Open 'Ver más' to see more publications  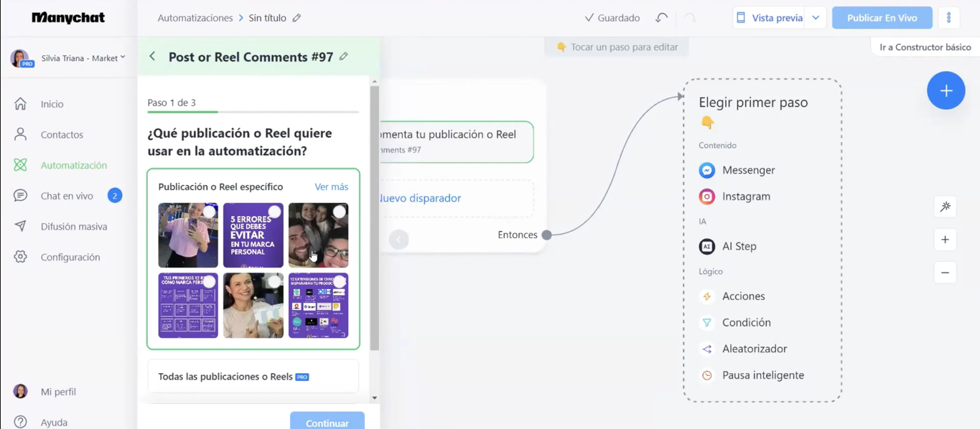pos(331,187)
